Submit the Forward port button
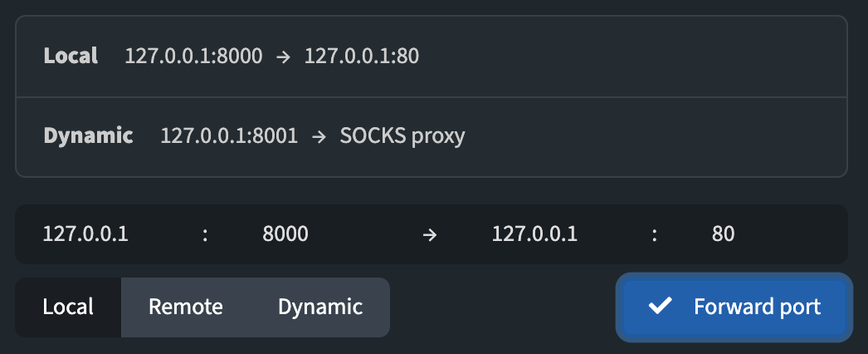Viewport: 868px width, 354px height. 734,307
